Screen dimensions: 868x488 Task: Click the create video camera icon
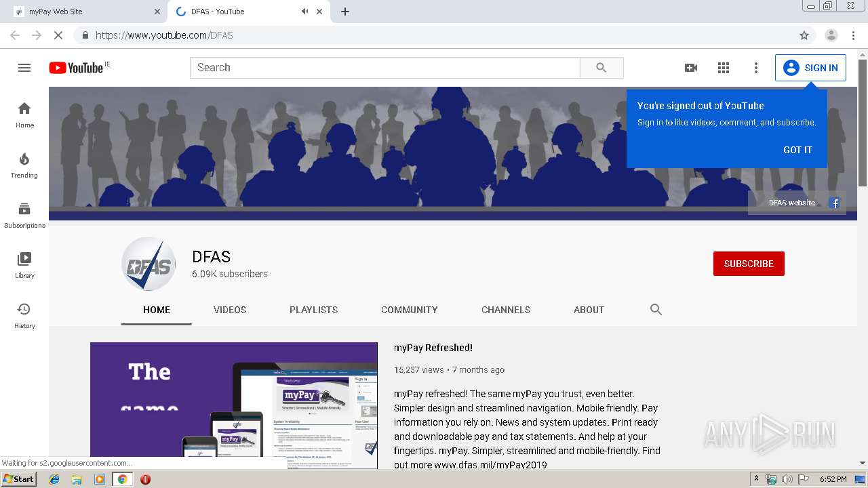point(691,68)
